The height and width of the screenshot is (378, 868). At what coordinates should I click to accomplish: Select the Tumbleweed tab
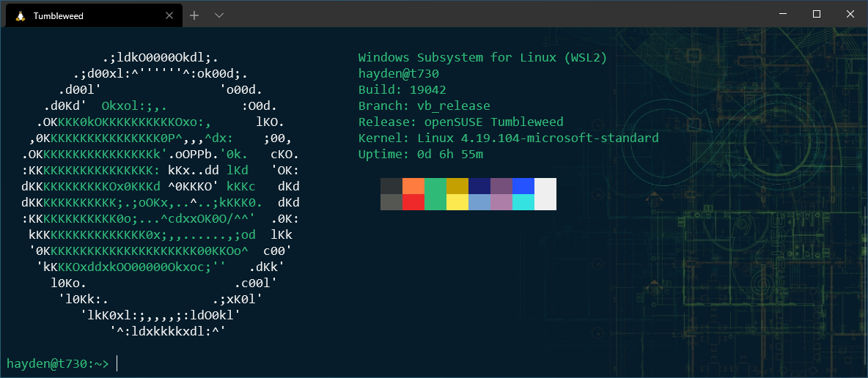pos(92,16)
